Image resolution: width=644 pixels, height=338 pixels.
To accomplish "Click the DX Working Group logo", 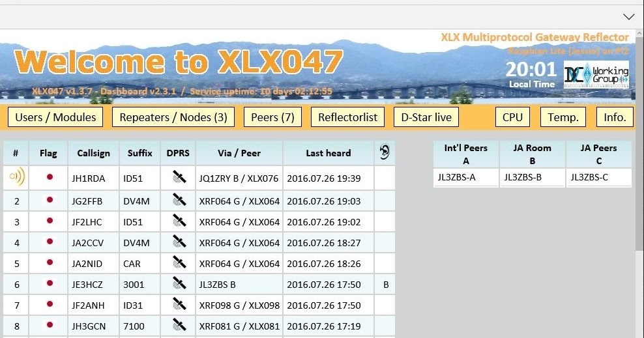I will 596,75.
